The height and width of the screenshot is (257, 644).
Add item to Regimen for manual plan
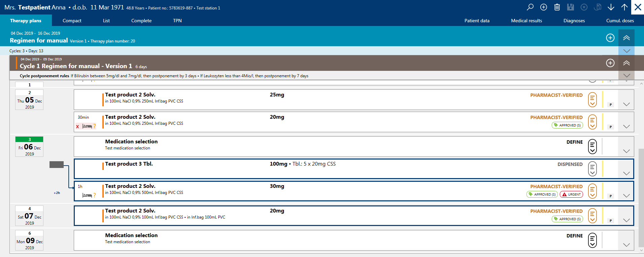tap(610, 38)
